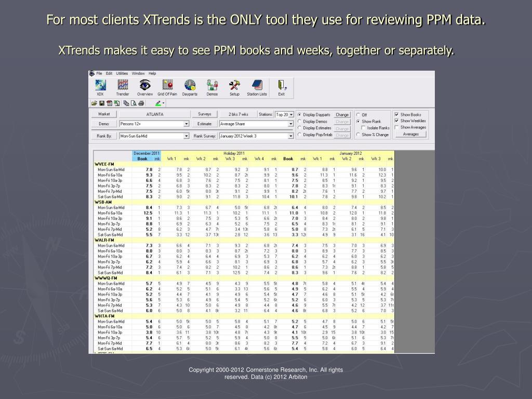Click the ATLANTA market field
The image size is (532, 399).
[x=155, y=114]
